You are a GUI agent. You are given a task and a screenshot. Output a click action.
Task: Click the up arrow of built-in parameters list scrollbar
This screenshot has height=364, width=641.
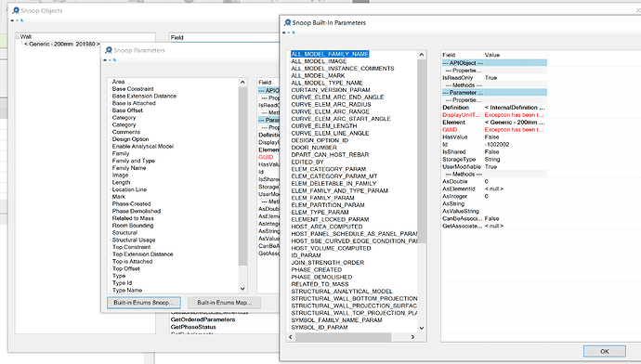pyautogui.click(x=422, y=55)
